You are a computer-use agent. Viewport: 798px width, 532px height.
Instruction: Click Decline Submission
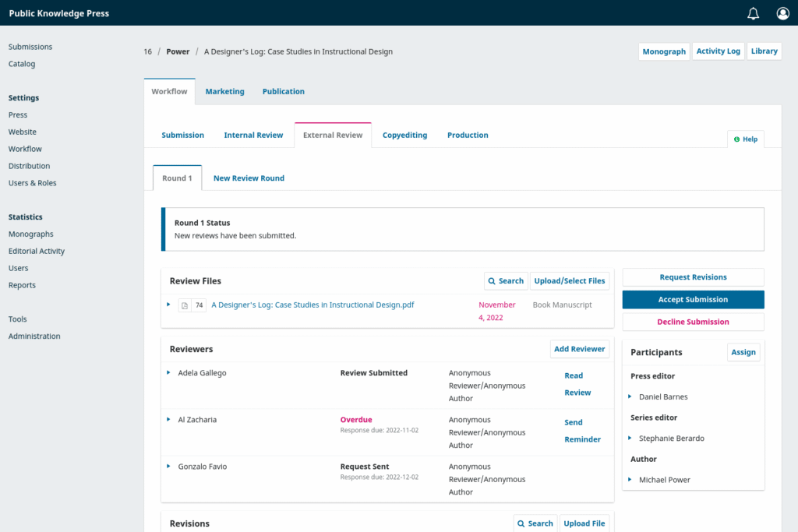(x=692, y=321)
